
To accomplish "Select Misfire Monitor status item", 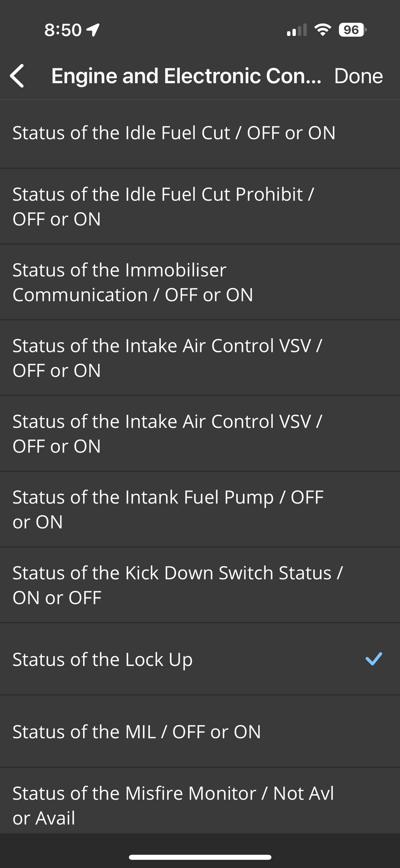I will click(x=200, y=801).
